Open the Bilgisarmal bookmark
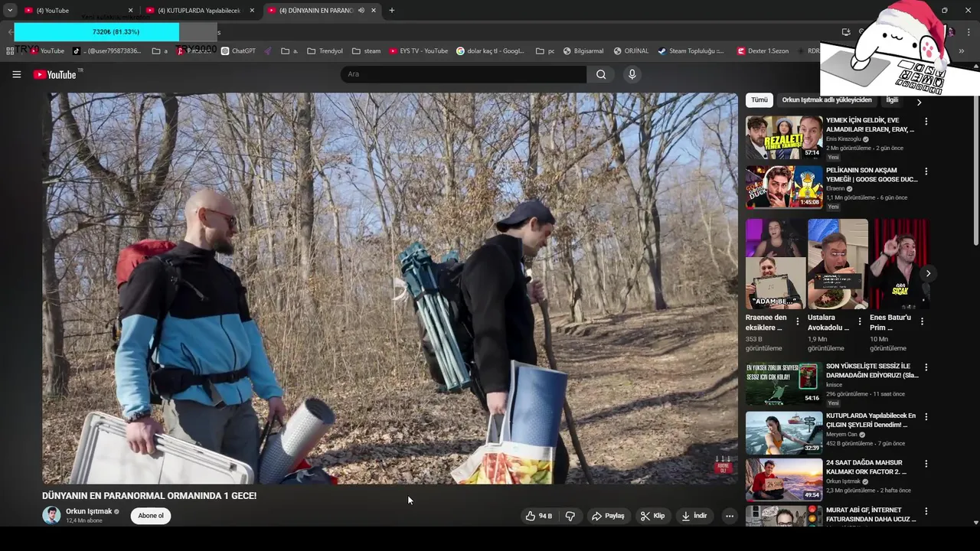980x551 pixels. (583, 51)
